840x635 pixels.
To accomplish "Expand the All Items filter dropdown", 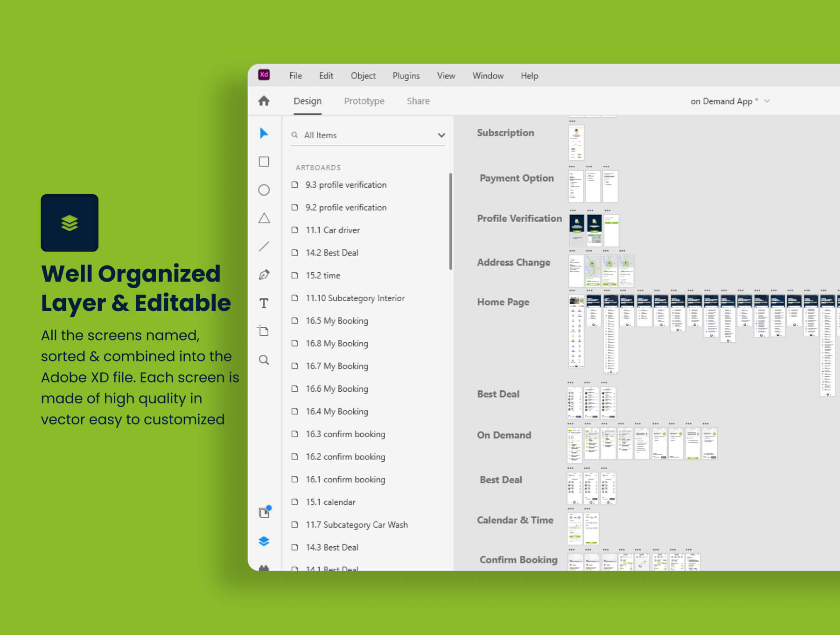I will click(441, 135).
